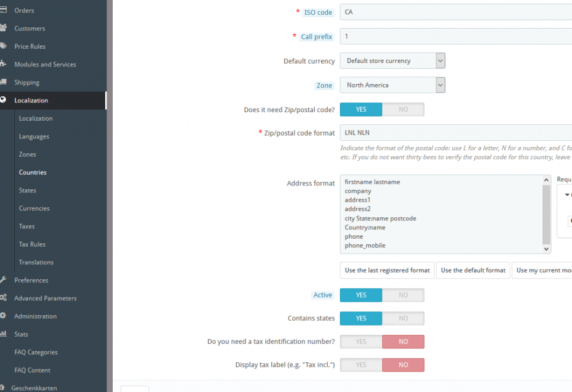Image resolution: width=572 pixels, height=392 pixels.
Task: Click the Modules and Services puzzle icon
Action: coord(3,64)
